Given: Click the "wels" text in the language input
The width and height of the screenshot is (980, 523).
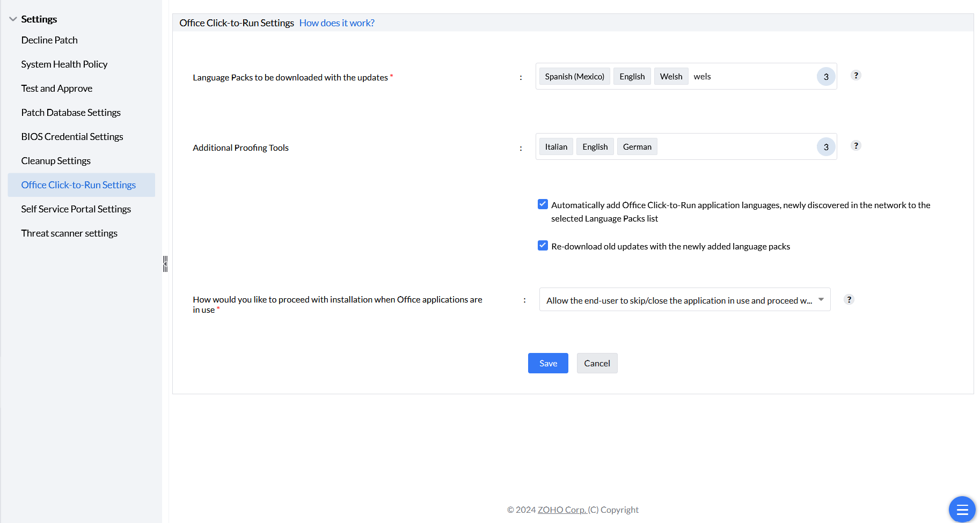Looking at the screenshot, I should 702,76.
